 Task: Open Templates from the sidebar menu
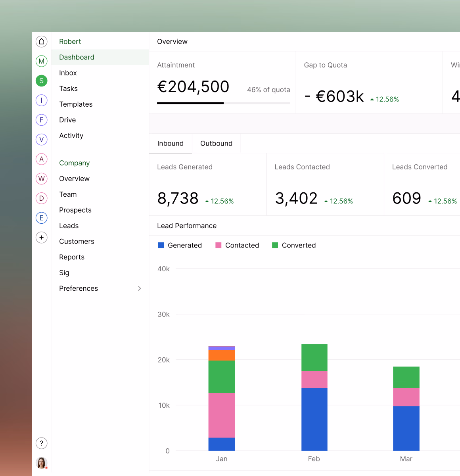pyautogui.click(x=76, y=104)
